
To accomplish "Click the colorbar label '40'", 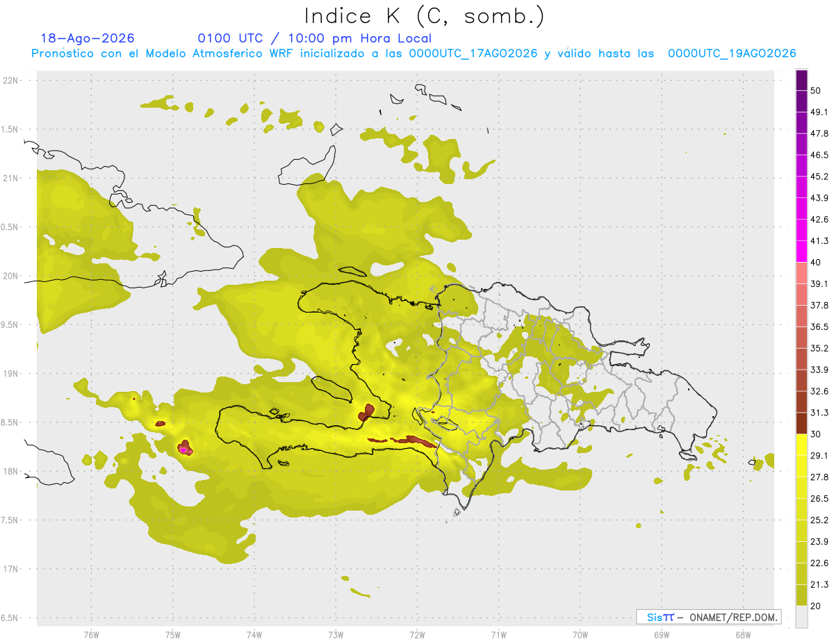I will coord(817,263).
